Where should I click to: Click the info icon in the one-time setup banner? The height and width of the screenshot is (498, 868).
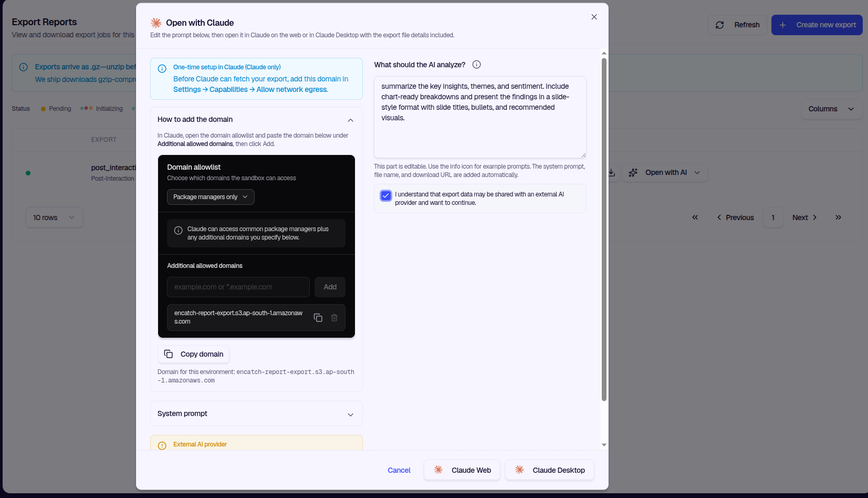[x=162, y=68]
